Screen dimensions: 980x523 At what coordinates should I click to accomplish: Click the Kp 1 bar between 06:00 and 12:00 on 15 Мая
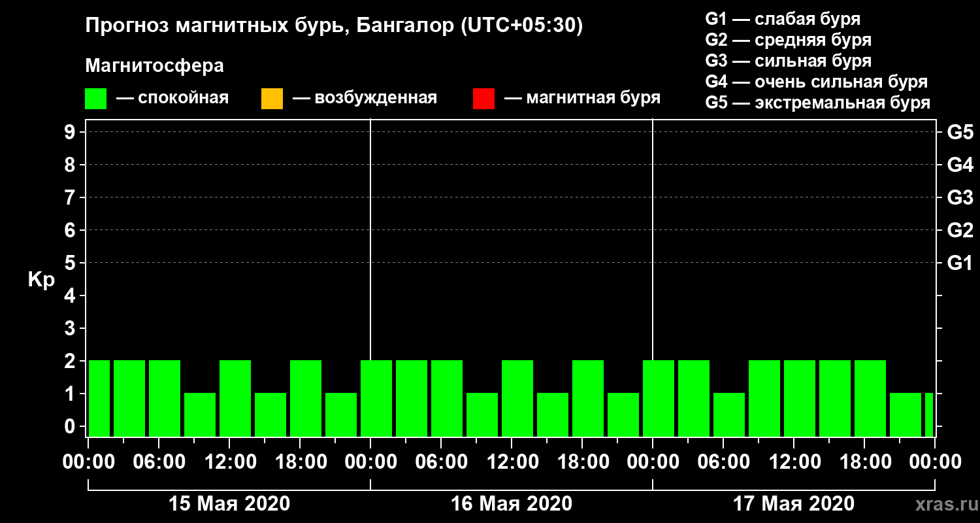[x=200, y=414]
